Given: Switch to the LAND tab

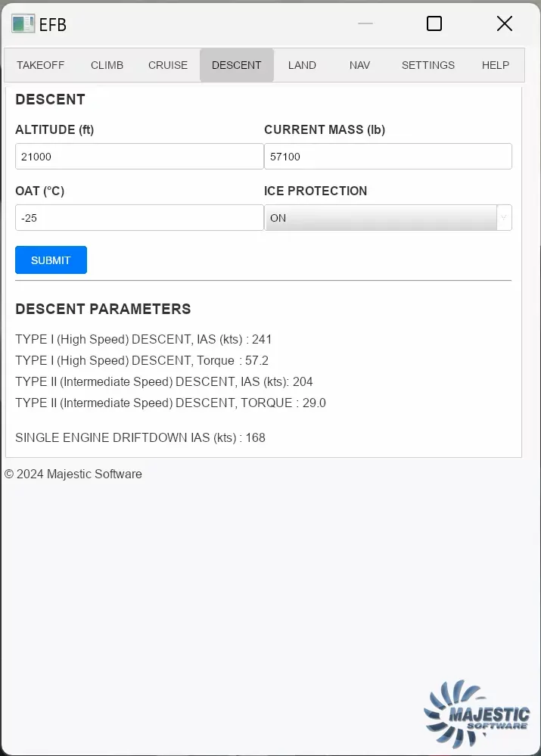Looking at the screenshot, I should click(302, 65).
